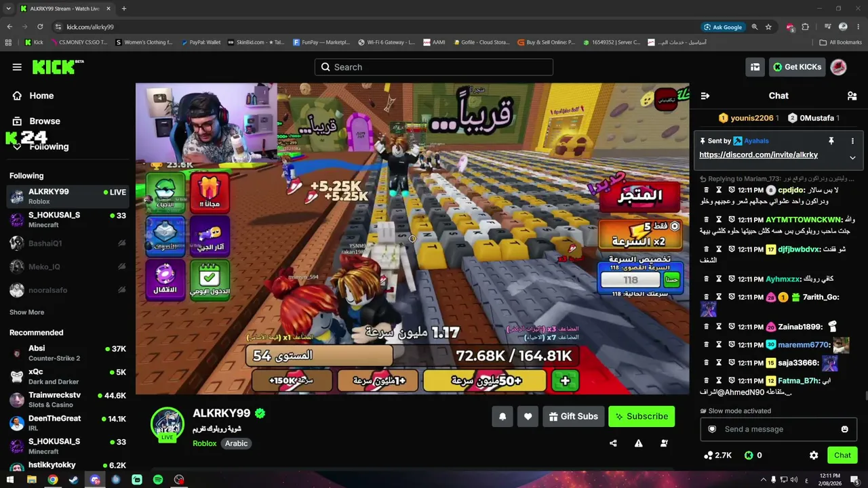Delete the message from saja33666
This screenshot has width=868, height=488.
[x=706, y=363]
